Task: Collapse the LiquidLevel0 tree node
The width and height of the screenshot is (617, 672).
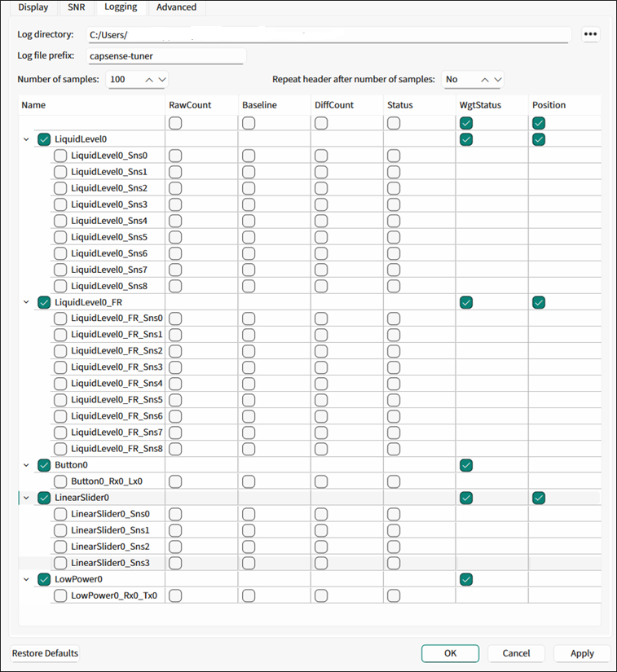Action: coord(26,139)
